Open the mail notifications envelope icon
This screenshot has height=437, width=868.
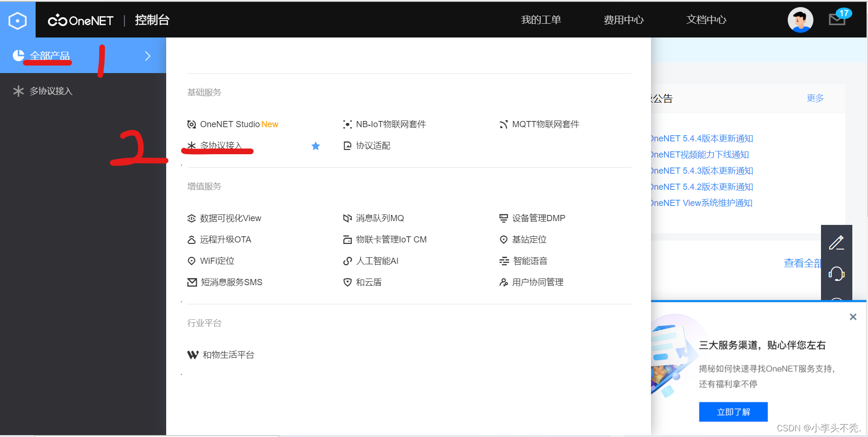[x=837, y=19]
